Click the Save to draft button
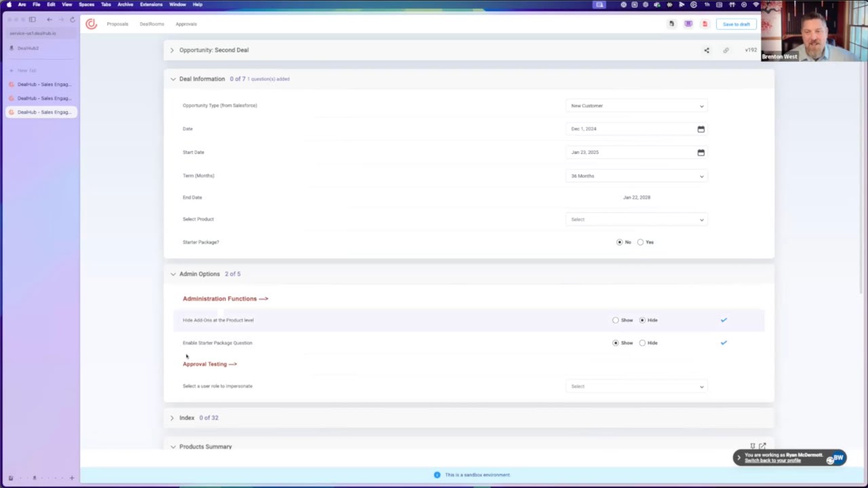The height and width of the screenshot is (488, 868). coord(736,24)
